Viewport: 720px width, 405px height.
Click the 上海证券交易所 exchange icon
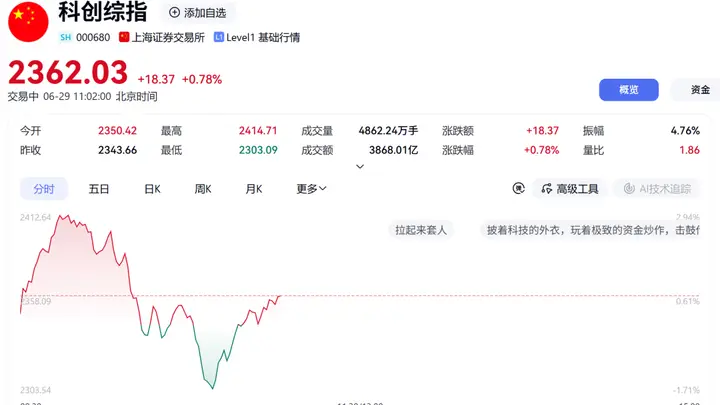[124, 37]
